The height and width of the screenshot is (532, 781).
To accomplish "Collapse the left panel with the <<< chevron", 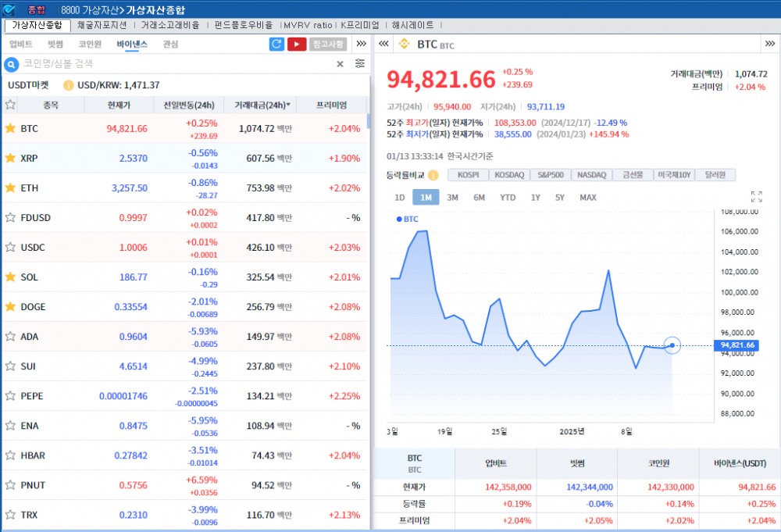I will [x=383, y=45].
